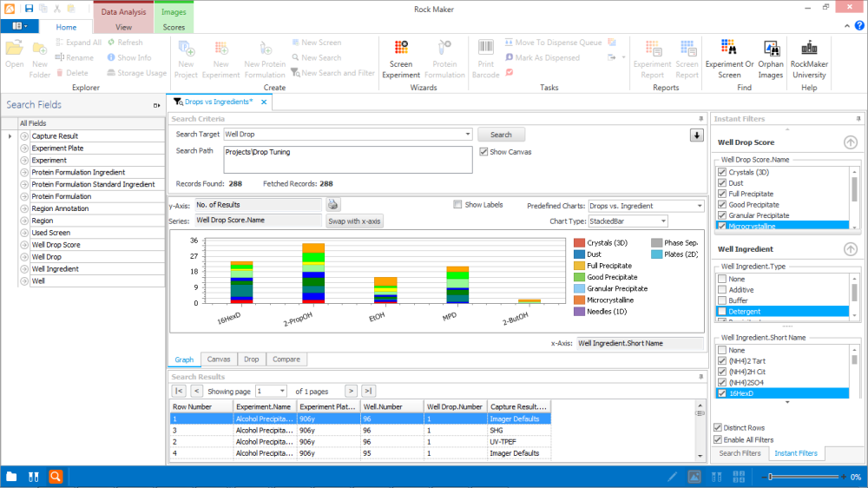Select row 3 SHG in results
Screen dimensions: 868x488
click(x=360, y=431)
